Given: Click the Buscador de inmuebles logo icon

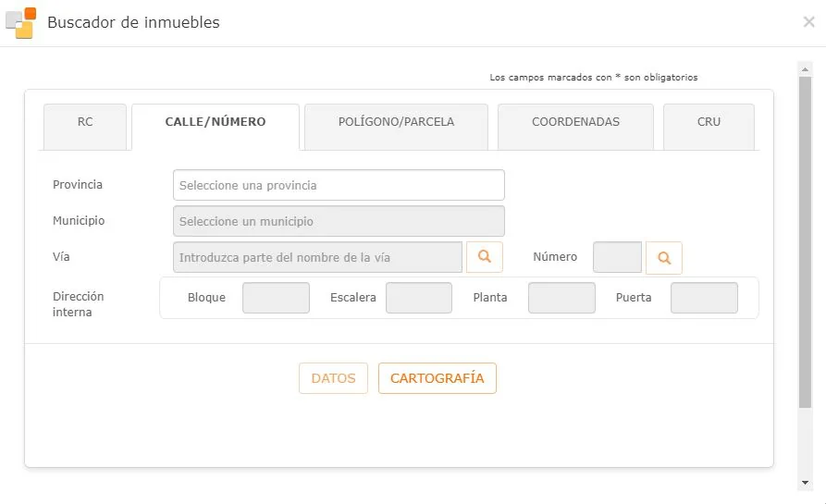Looking at the screenshot, I should [21, 22].
